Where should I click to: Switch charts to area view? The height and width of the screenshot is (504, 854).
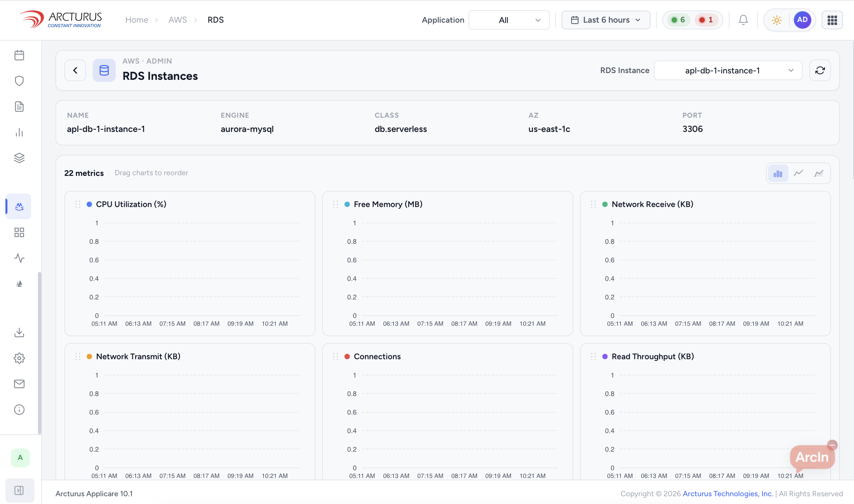click(819, 174)
